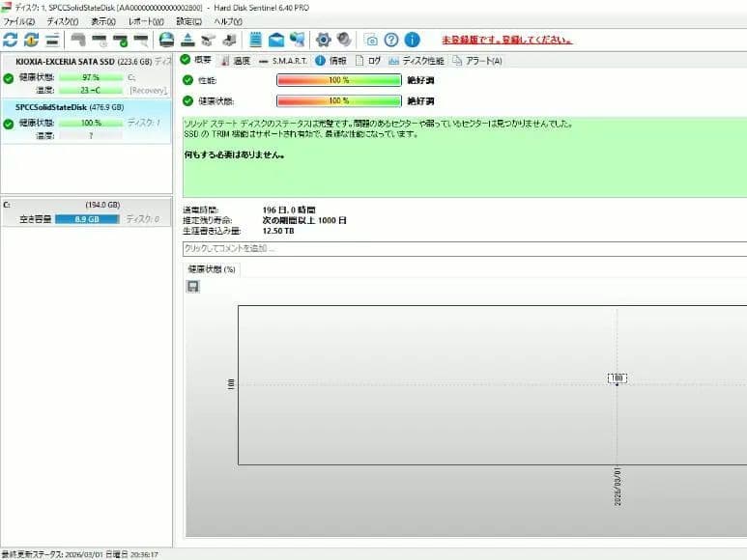
Task: Click the question mark help icon
Action: point(391,40)
